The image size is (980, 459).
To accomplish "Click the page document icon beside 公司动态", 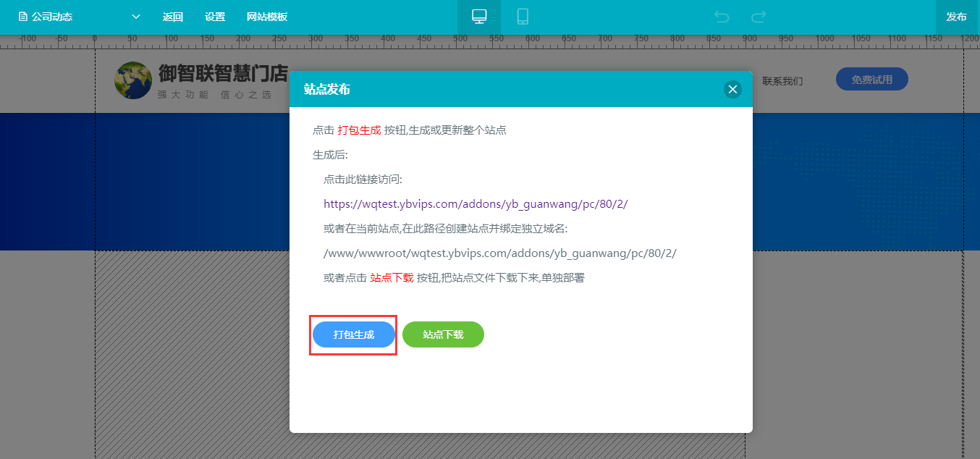I will (23, 17).
